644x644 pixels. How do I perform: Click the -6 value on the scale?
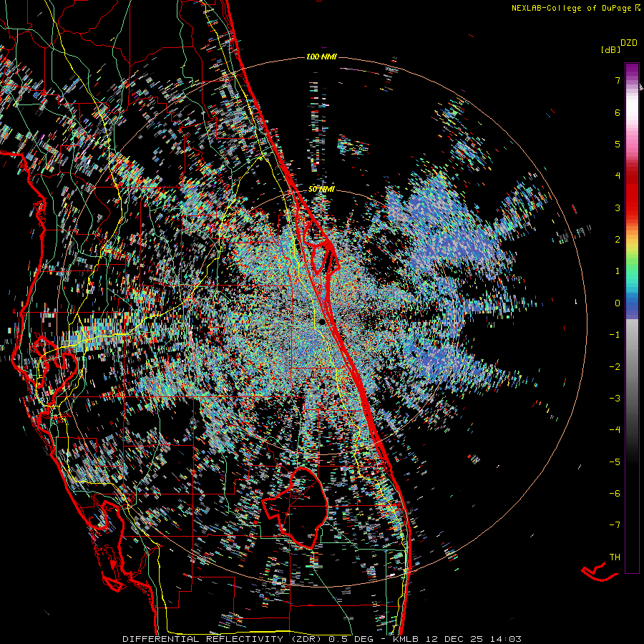click(615, 494)
